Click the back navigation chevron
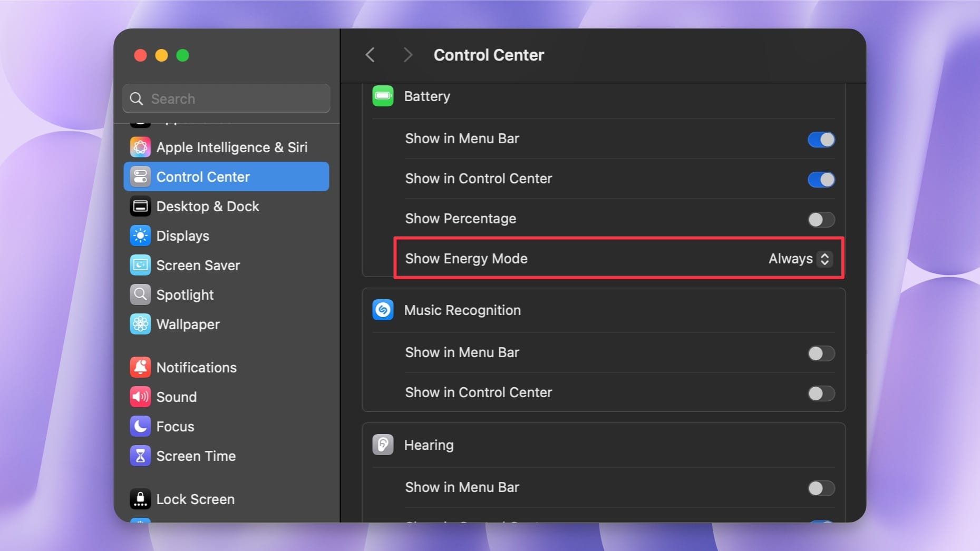Image resolution: width=980 pixels, height=551 pixels. click(x=371, y=55)
